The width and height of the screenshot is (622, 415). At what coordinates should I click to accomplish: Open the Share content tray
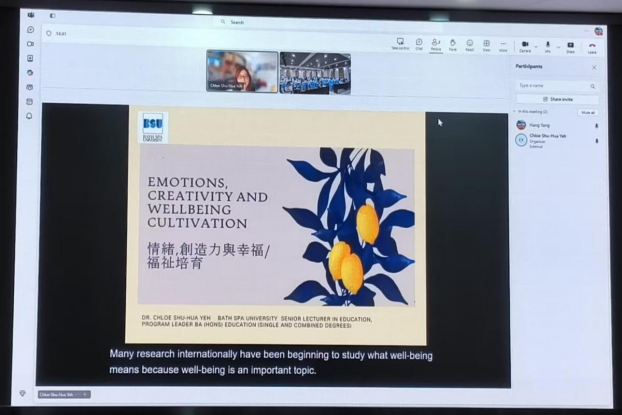click(x=570, y=47)
